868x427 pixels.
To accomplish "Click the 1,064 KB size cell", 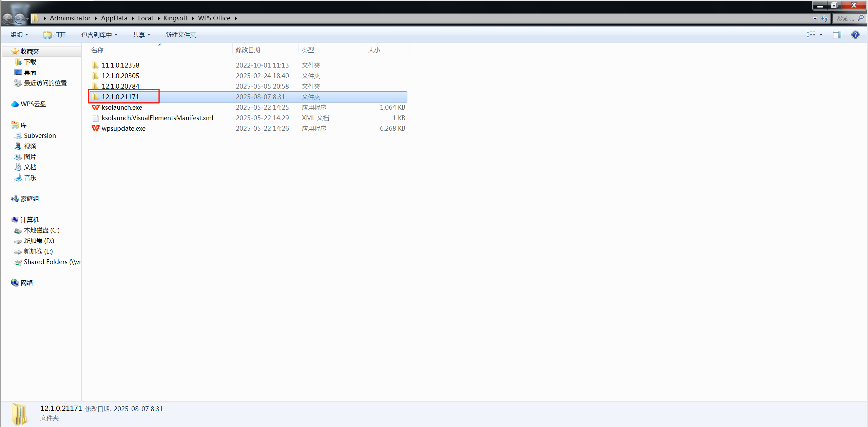I will point(392,107).
